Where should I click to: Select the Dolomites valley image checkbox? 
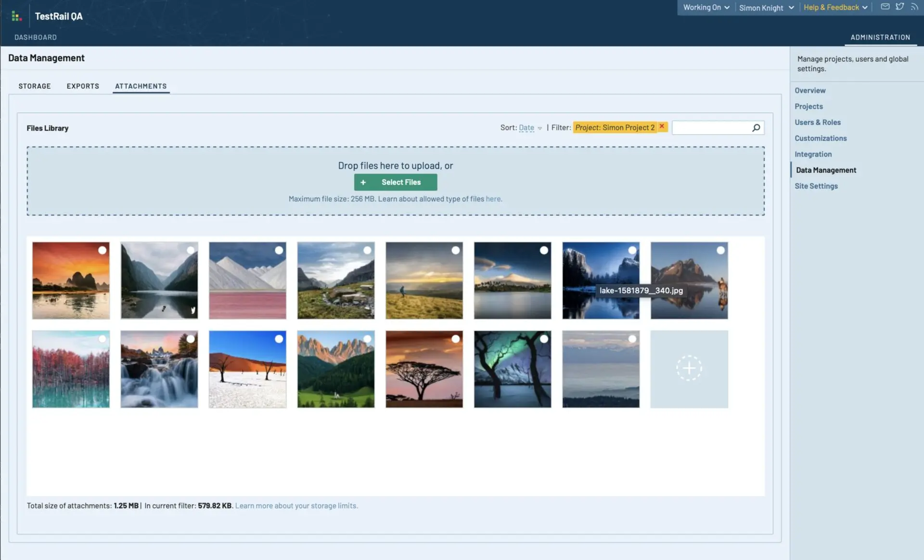367,339
